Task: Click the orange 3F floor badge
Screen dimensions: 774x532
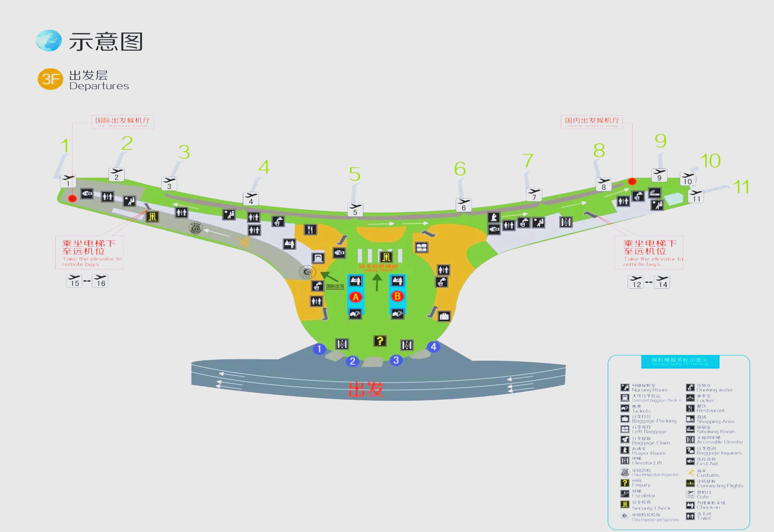Action: 50,80
